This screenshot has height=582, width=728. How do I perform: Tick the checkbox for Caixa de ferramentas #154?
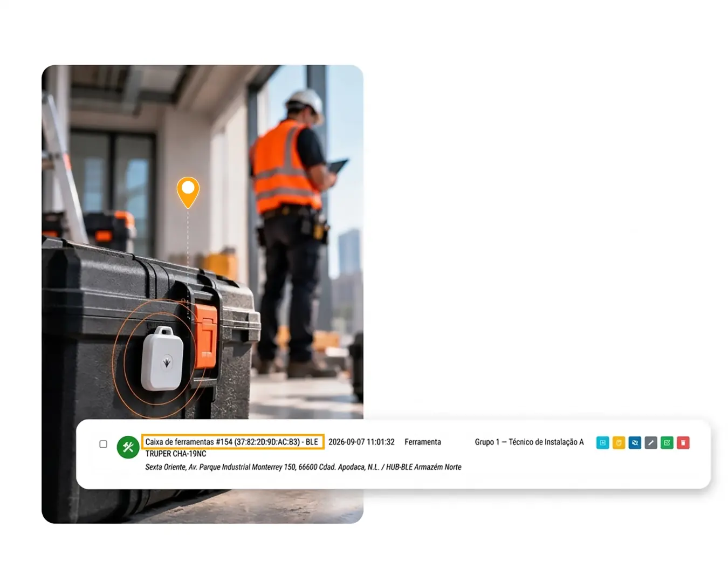tap(103, 444)
